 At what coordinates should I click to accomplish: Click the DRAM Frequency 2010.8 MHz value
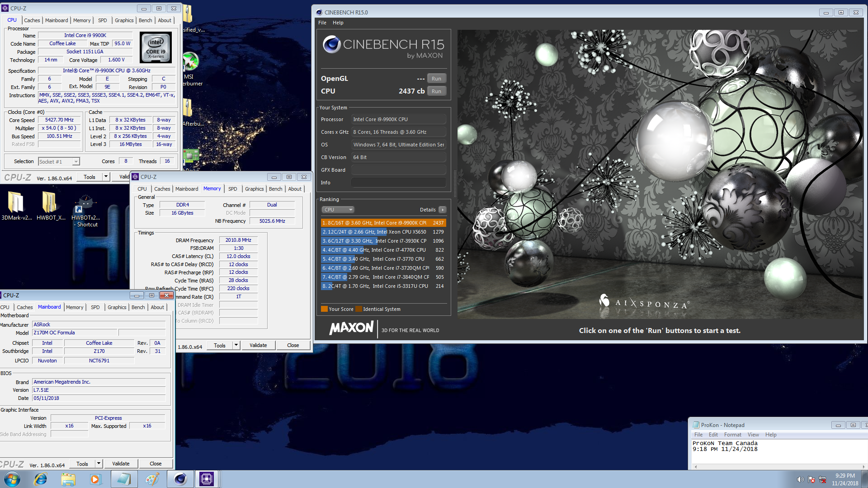click(238, 240)
